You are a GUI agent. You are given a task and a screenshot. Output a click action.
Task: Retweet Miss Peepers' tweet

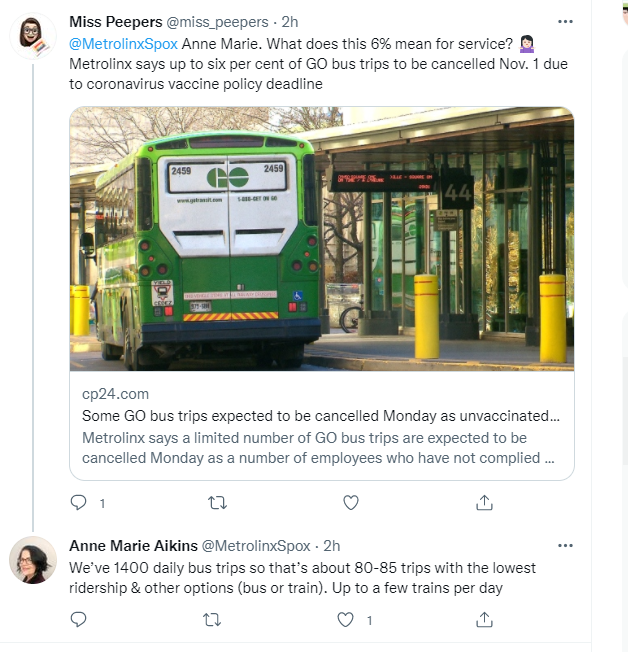212,502
